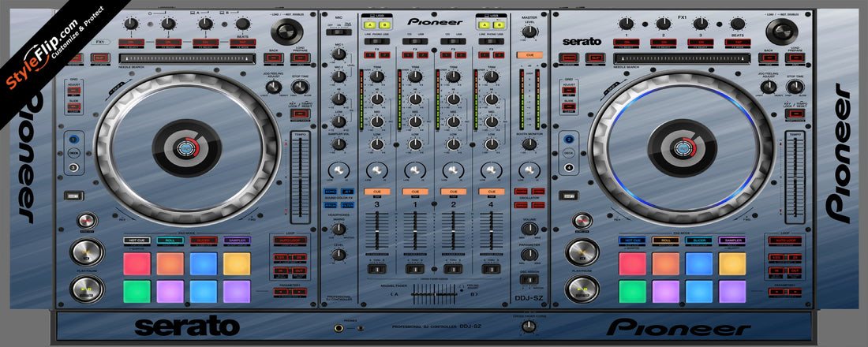This screenshot has height=347, width=868.
Task: Click the headphones MIXING knob
Action: tap(339, 228)
